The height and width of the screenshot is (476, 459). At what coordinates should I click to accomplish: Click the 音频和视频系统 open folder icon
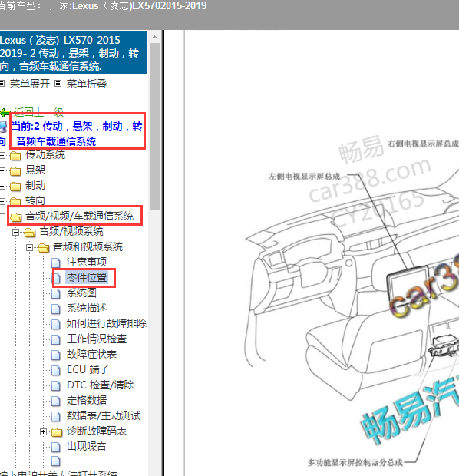(44, 248)
